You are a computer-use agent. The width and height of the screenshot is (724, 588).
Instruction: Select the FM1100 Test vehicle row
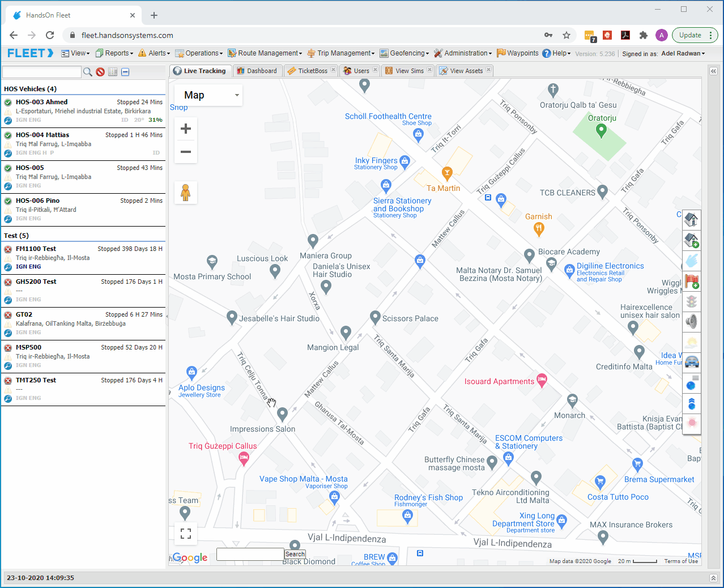point(83,258)
